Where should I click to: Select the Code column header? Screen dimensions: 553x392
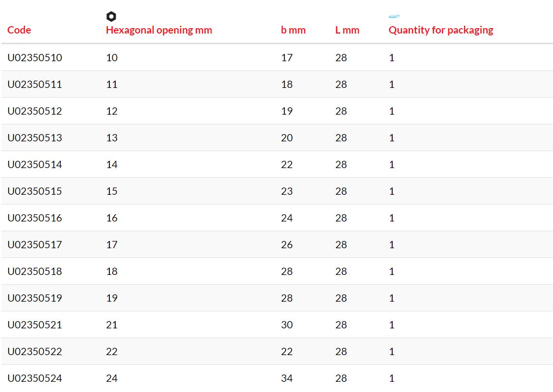coord(19,30)
